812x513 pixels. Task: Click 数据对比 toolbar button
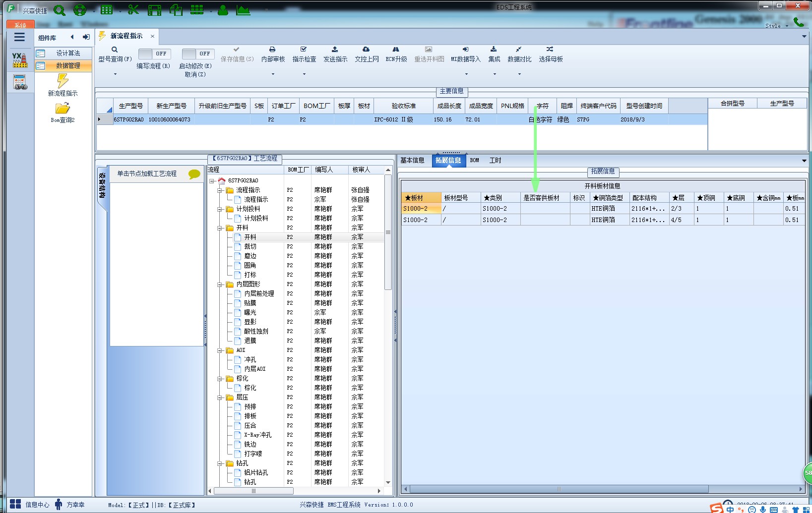(x=519, y=54)
